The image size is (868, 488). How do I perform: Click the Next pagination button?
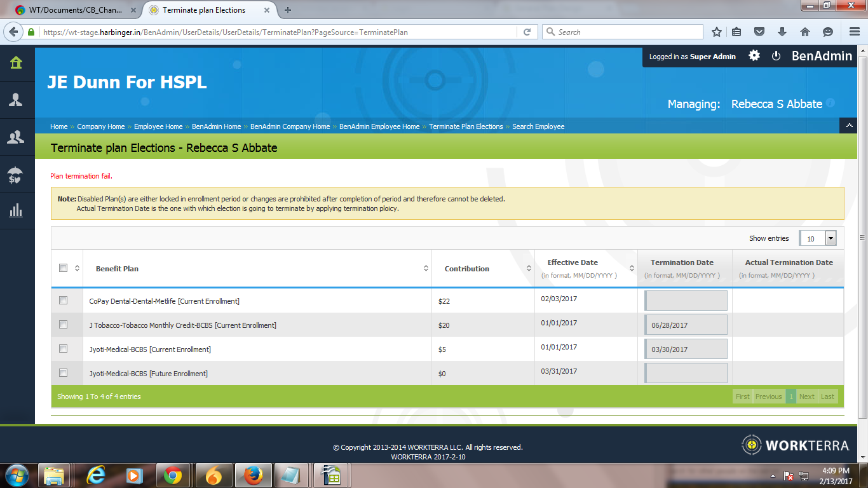[806, 396]
